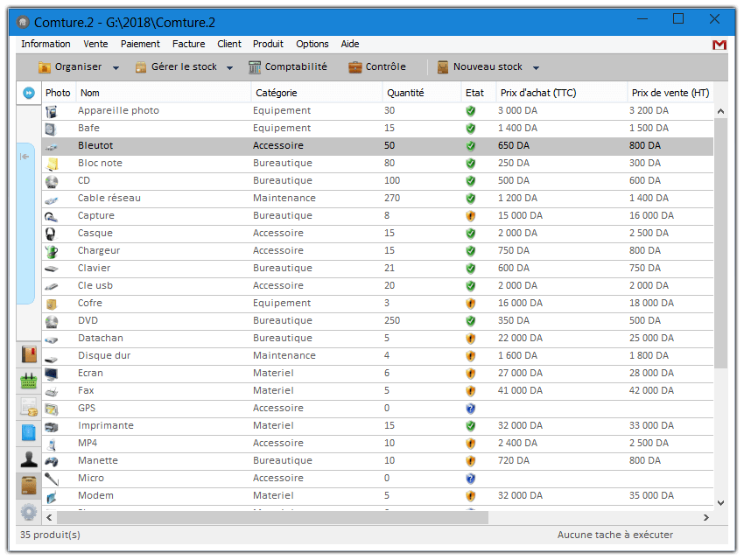Open the blue notebook icon in the sidebar
This screenshot has height=560, width=744.
[27, 432]
